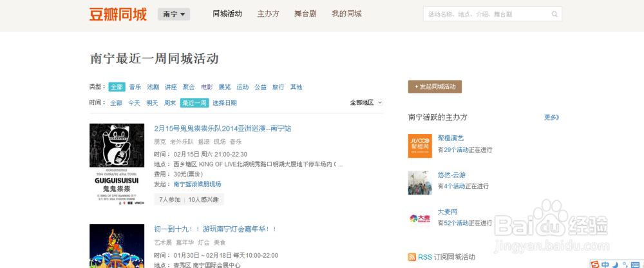Open the 大麦网 organizer logo
644x268 pixels.
pos(420,219)
